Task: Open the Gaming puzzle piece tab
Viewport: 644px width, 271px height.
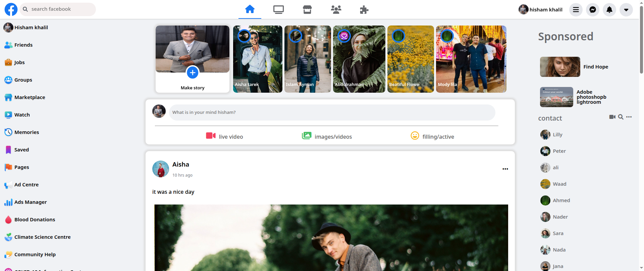Action: (364, 10)
